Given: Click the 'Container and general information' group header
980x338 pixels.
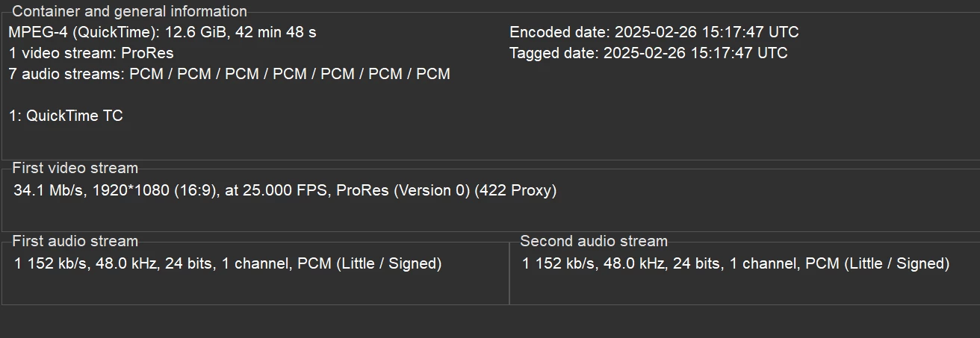Looking at the screenshot, I should 129,11.
